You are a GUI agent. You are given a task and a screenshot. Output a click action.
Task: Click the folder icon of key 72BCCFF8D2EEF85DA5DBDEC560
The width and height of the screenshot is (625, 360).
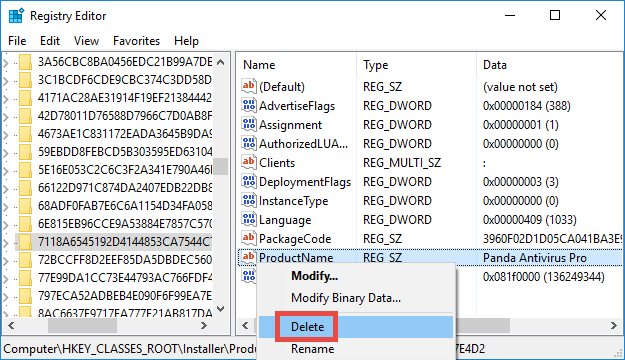point(25,260)
